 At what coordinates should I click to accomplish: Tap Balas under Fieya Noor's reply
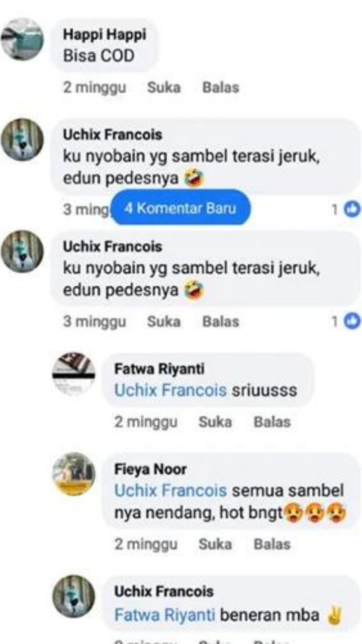click(272, 544)
